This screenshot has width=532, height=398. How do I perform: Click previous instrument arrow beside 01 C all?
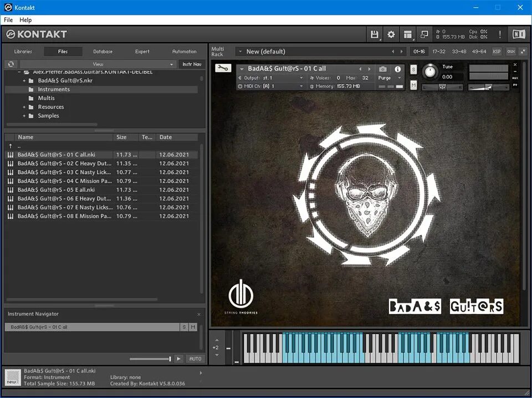pos(360,69)
